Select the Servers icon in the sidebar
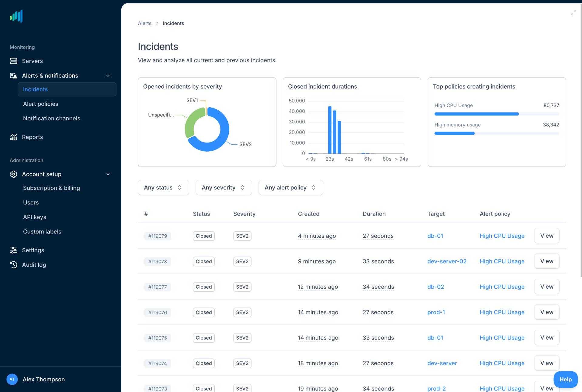 pyautogui.click(x=13, y=61)
